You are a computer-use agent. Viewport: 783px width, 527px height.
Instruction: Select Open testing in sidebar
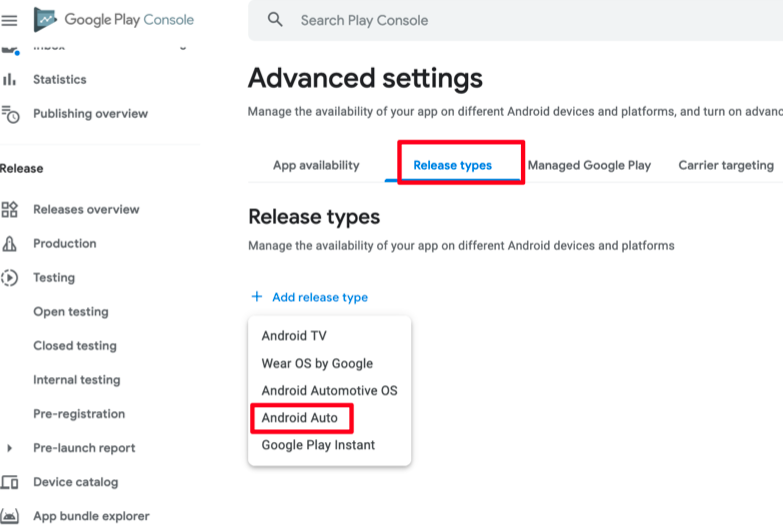click(x=71, y=312)
